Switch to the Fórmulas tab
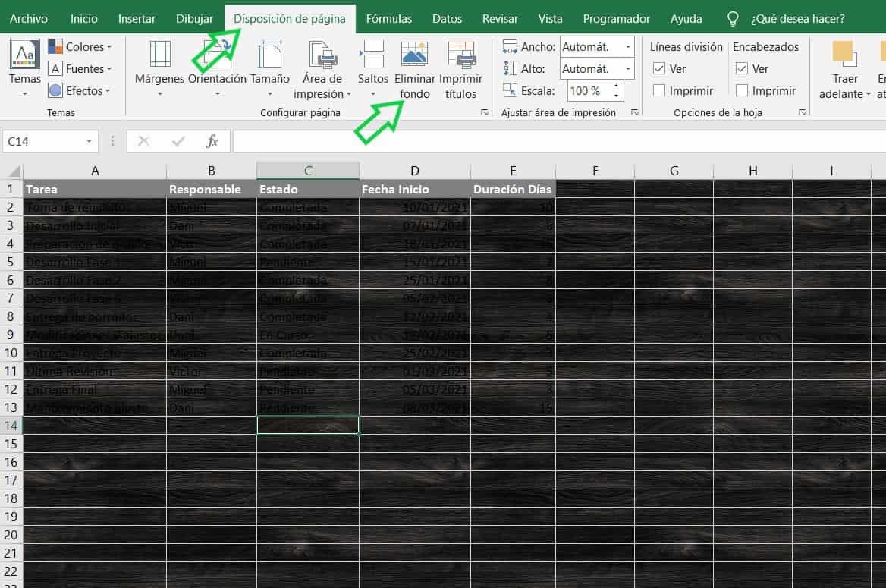 click(388, 19)
